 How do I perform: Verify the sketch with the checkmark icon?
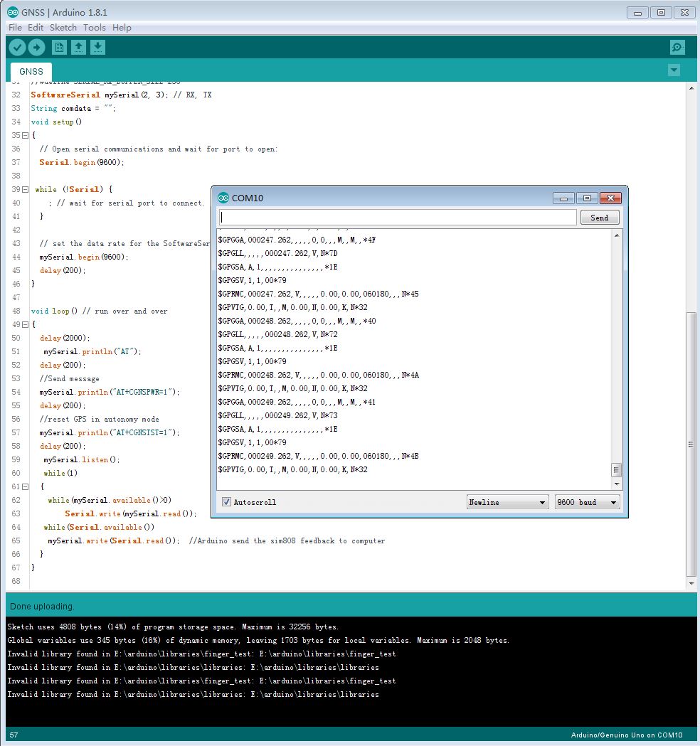click(17, 47)
